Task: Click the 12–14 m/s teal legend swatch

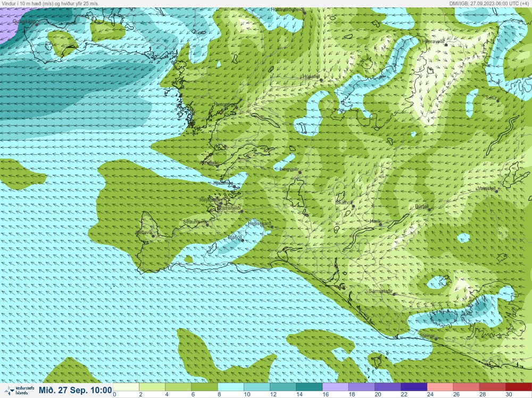Action: coord(282,387)
